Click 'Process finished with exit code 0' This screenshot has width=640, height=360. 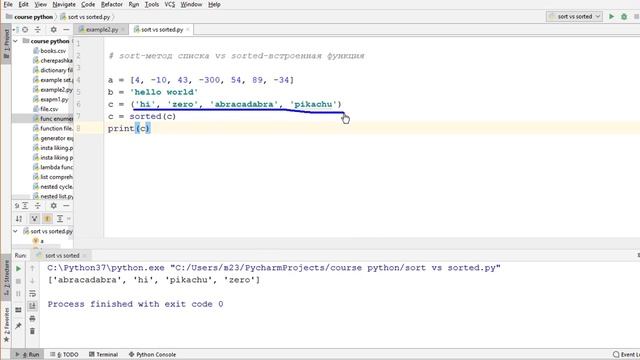coord(136,304)
